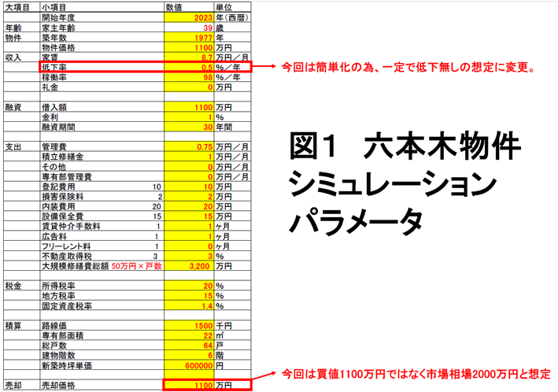
Task: Select the 融資期間 value cell showing 30
Action: (x=189, y=127)
